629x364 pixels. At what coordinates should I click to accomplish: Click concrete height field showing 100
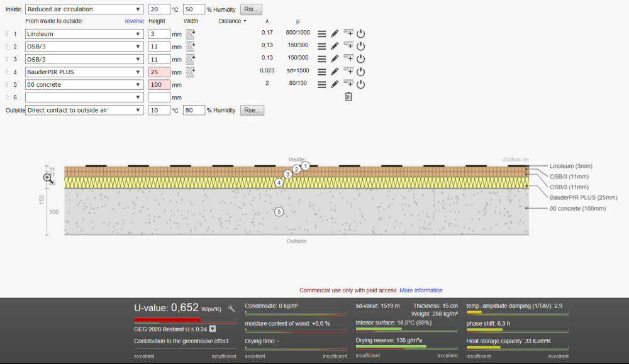coord(159,85)
